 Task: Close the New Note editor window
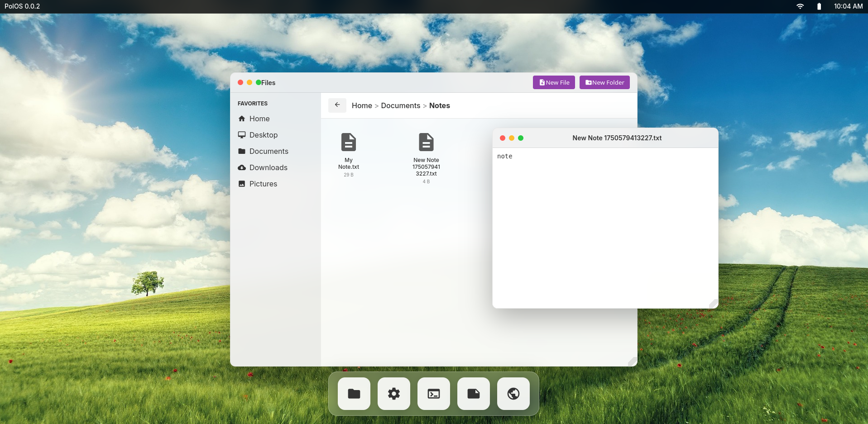pyautogui.click(x=503, y=138)
